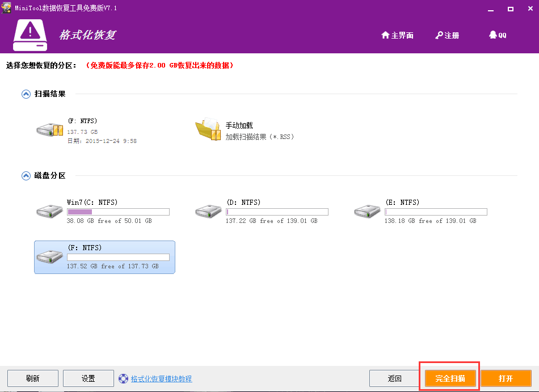This screenshot has width=539, height=392.
Task: Open the QQ contact option
Action: (498, 35)
